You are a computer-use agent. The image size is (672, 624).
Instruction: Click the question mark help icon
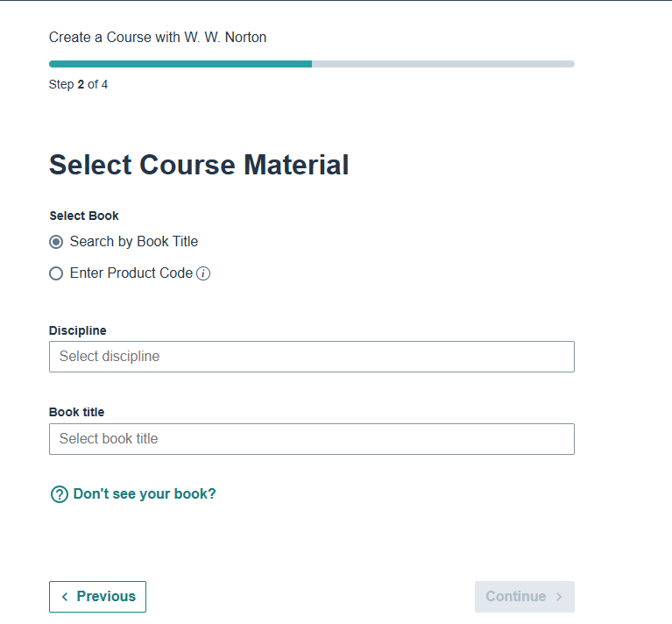[x=60, y=494]
